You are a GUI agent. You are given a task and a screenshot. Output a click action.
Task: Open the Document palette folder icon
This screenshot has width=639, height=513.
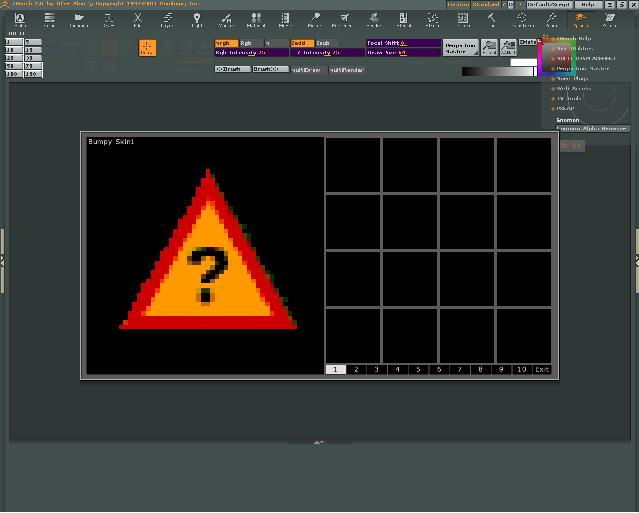click(78, 21)
